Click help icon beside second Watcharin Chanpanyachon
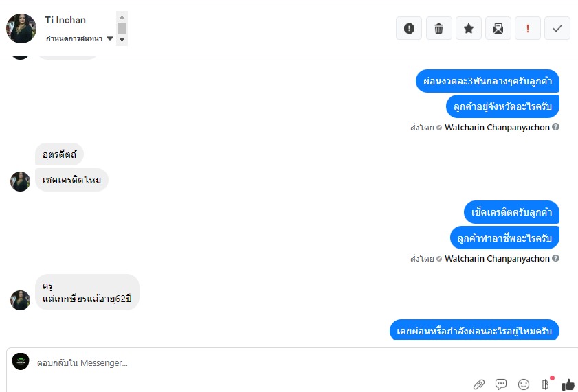This screenshot has height=392, width=578. tap(556, 258)
